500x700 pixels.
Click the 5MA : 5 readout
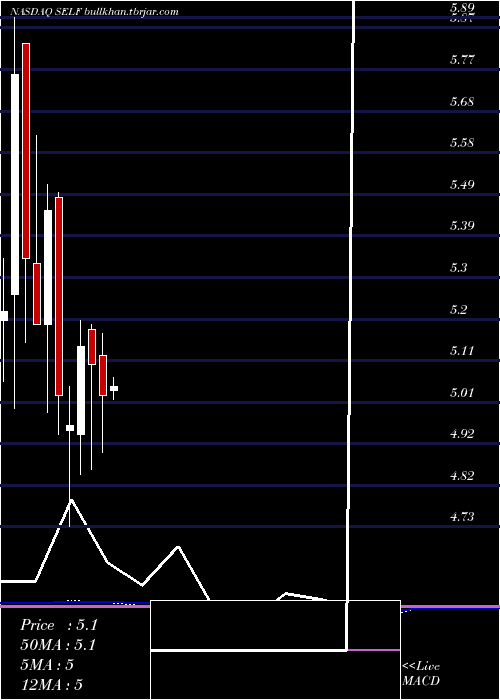point(47,665)
